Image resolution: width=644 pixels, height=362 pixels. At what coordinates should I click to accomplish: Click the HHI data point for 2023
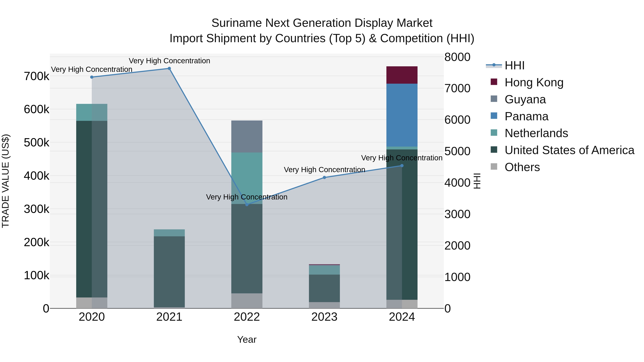pyautogui.click(x=324, y=178)
